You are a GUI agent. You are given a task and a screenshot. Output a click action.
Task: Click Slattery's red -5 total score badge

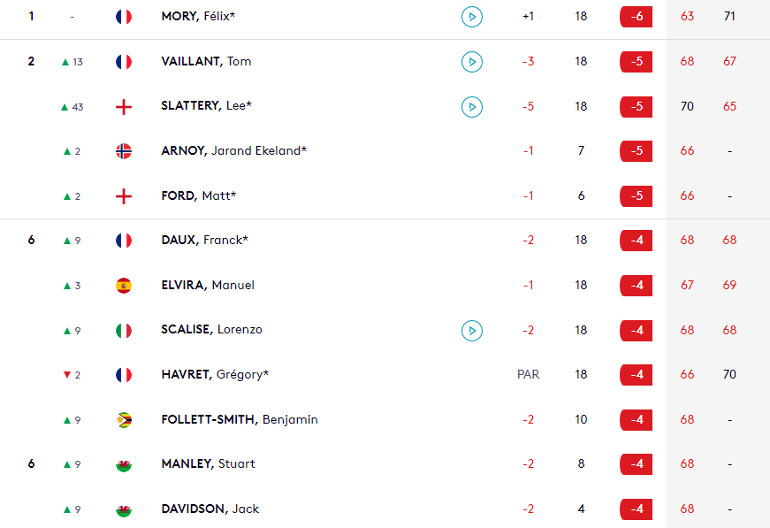[x=636, y=107]
